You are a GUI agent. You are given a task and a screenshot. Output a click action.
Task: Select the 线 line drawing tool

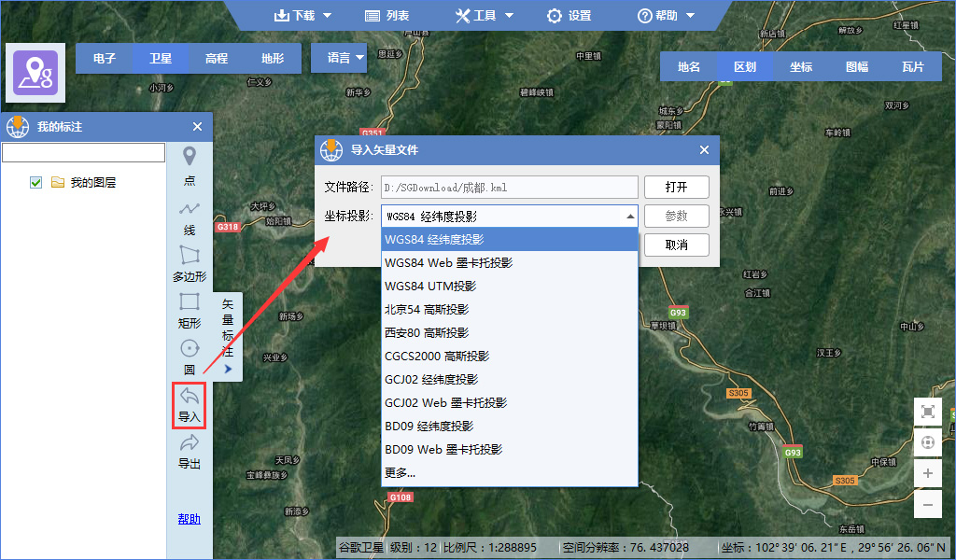tap(190, 218)
